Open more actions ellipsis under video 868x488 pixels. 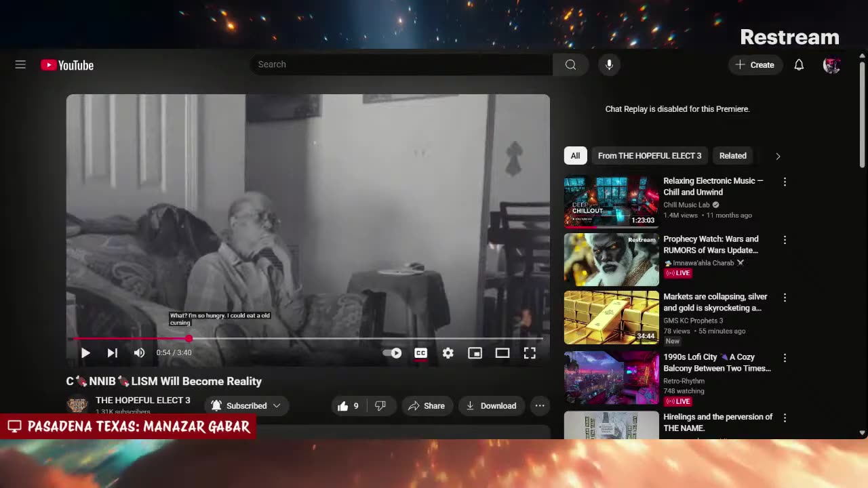(x=540, y=406)
